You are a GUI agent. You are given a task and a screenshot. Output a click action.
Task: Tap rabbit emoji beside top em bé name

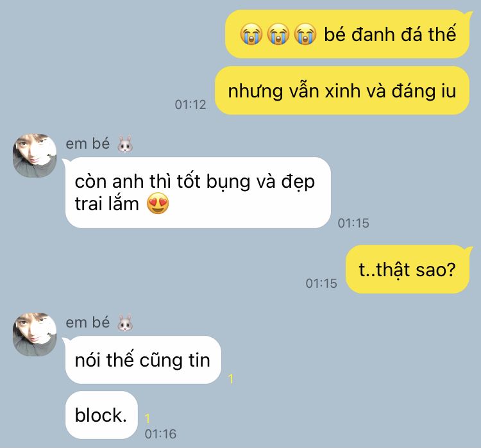125,144
